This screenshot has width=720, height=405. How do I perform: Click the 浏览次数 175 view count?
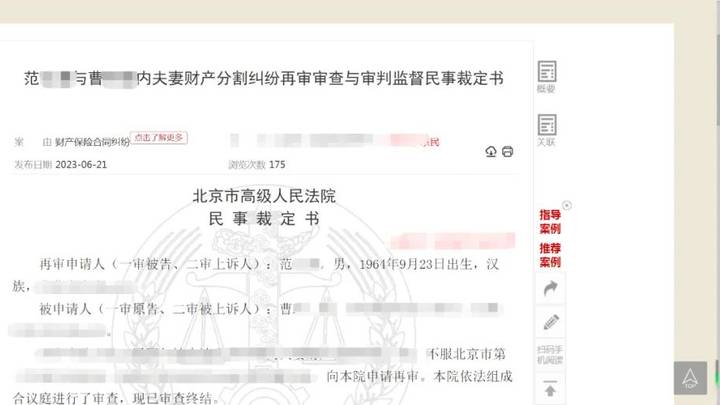tap(257, 164)
